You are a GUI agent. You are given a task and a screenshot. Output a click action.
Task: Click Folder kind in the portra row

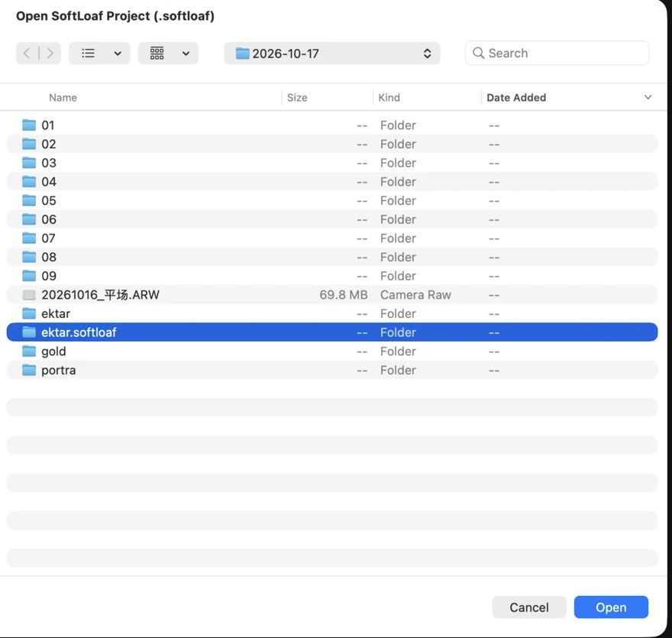pos(398,371)
